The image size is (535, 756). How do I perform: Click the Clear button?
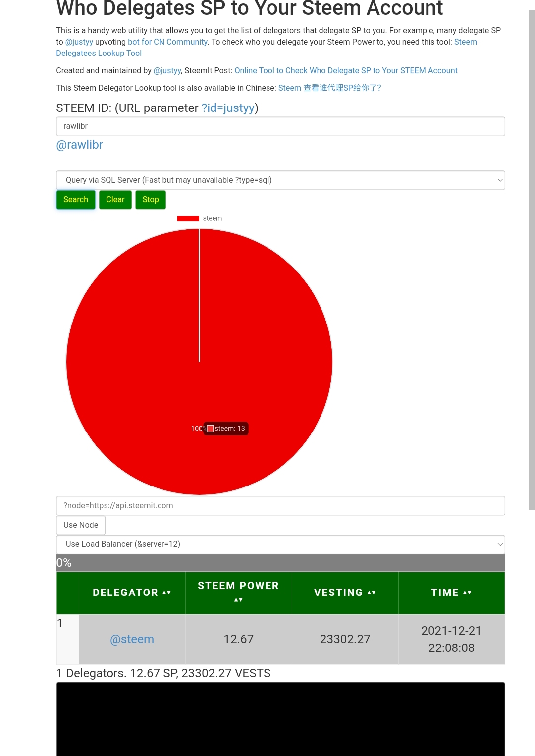coord(115,200)
